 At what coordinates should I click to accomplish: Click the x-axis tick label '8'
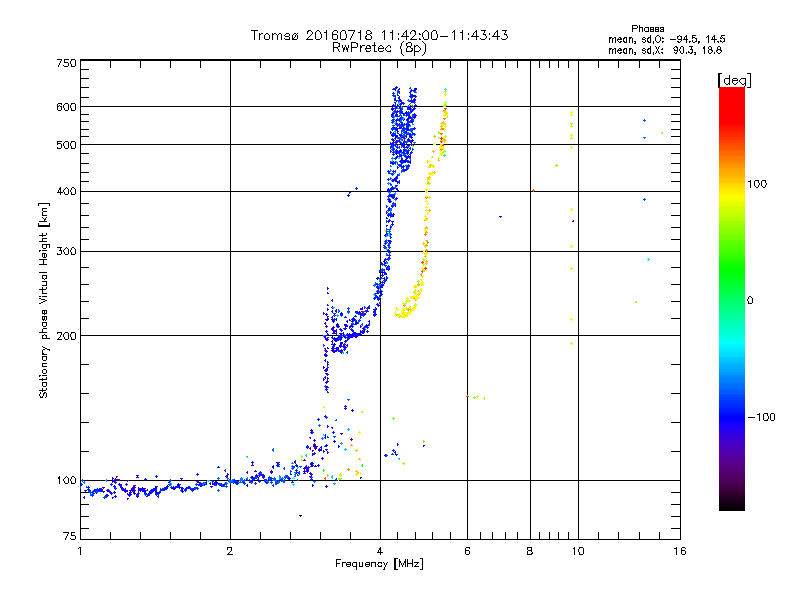click(530, 551)
